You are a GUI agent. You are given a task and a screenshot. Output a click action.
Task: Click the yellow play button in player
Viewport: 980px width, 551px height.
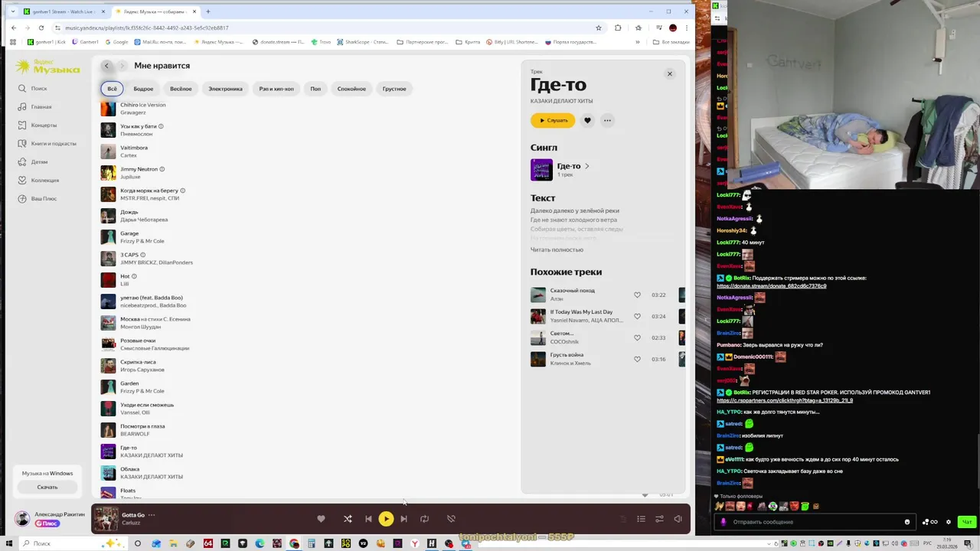[x=386, y=519]
